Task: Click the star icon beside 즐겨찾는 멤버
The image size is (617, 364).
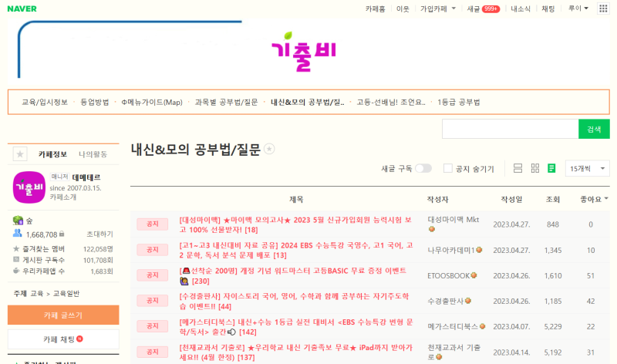Action: [x=16, y=248]
